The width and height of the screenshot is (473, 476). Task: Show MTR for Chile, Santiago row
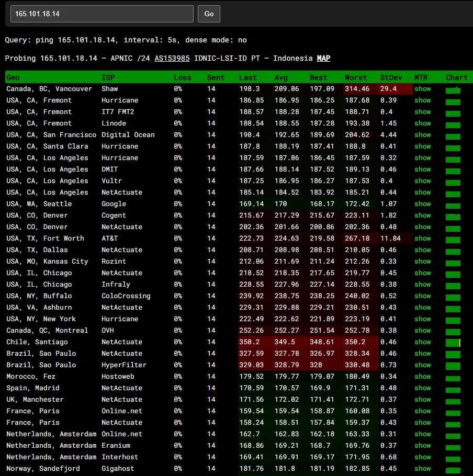coord(423,342)
